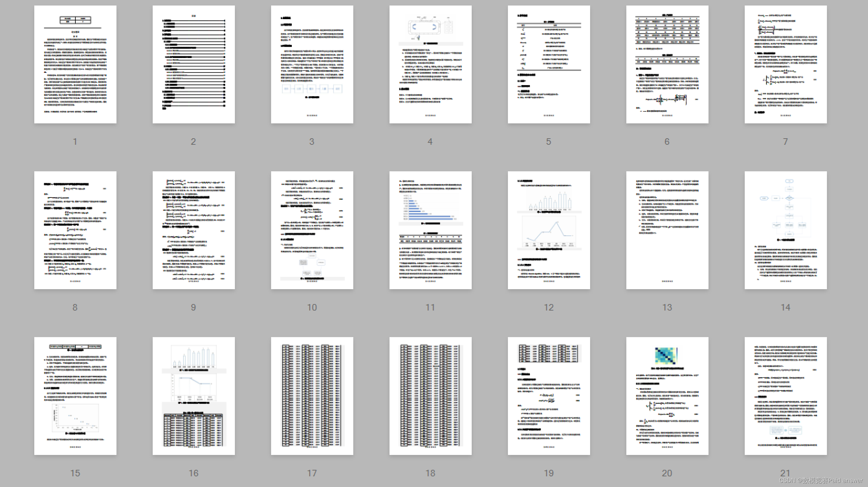Open page 10 thumbnail
This screenshot has height=487, width=868.
click(x=312, y=230)
